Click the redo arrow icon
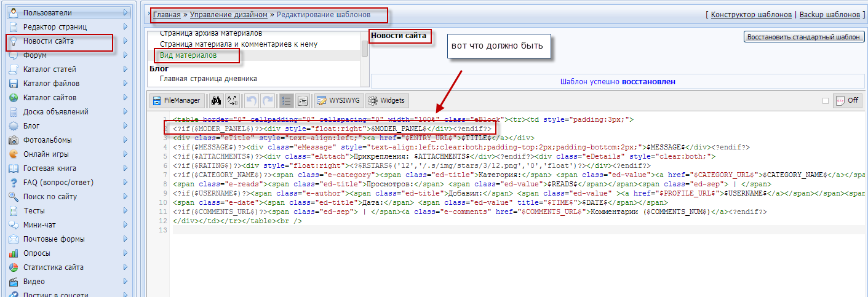Screen dimensions: 868x297 268,101
